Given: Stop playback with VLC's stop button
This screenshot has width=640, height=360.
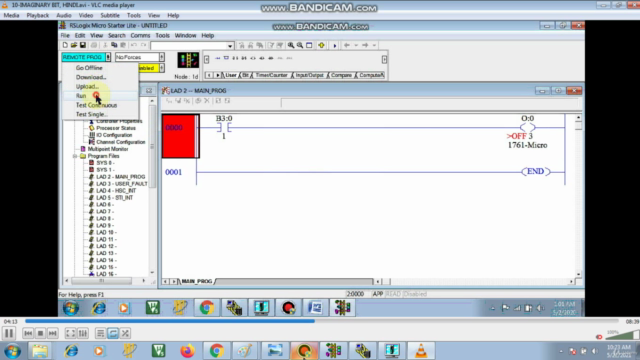Looking at the screenshot, I should click(x=40, y=333).
